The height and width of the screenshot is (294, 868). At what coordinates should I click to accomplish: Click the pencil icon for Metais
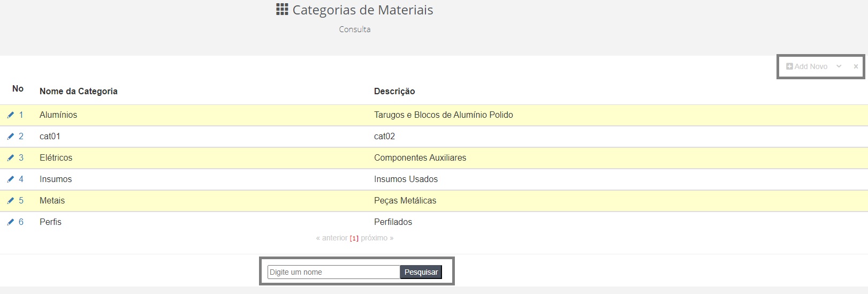click(x=10, y=201)
